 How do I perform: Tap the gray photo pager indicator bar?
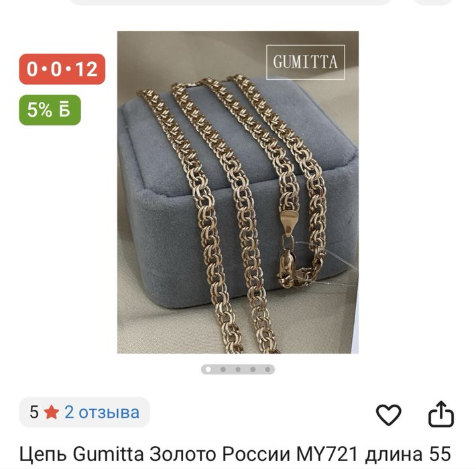pos(238,370)
